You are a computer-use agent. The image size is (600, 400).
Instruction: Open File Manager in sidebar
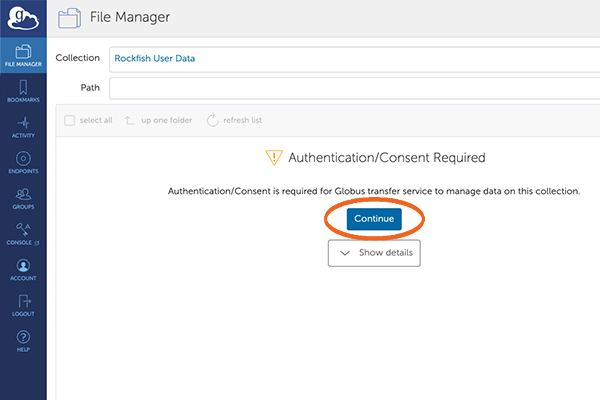pyautogui.click(x=23, y=56)
